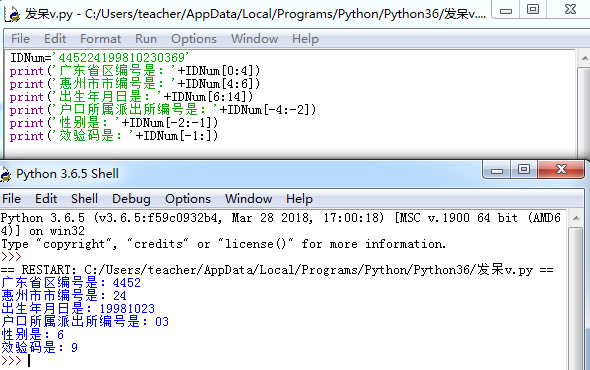The width and height of the screenshot is (590, 370).
Task: Click the Shell vertical scrollbar track
Action: 576,297
